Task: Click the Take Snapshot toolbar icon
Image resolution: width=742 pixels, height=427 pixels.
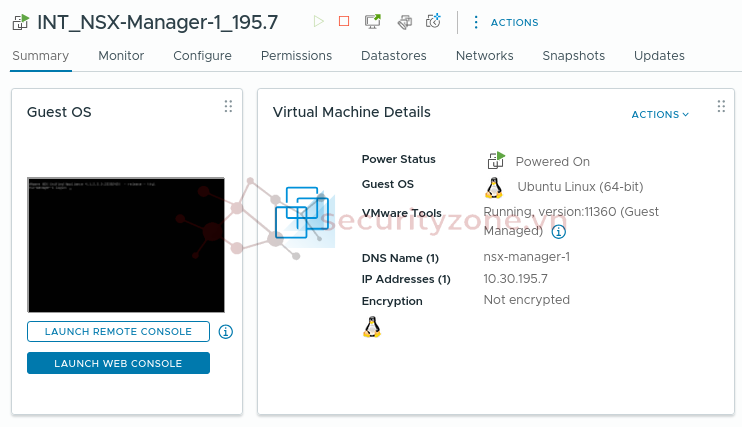Action: [433, 21]
